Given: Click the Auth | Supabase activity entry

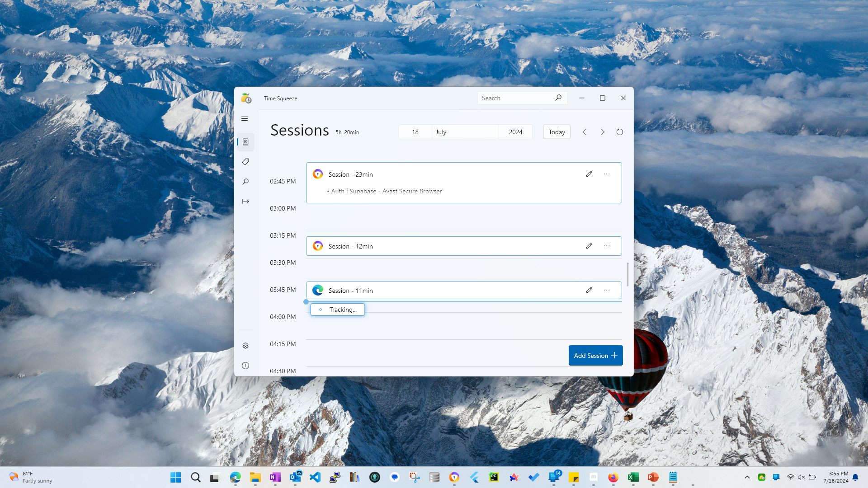Looking at the screenshot, I should coord(387,191).
